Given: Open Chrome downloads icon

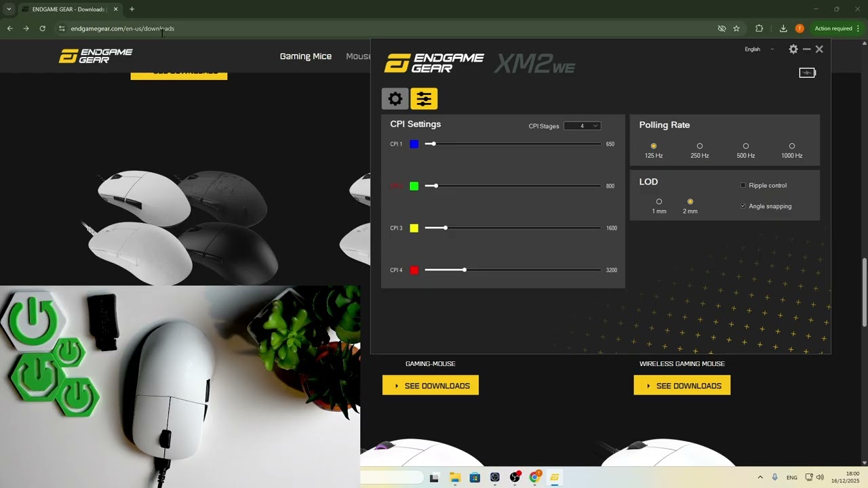Looking at the screenshot, I should 783,28.
